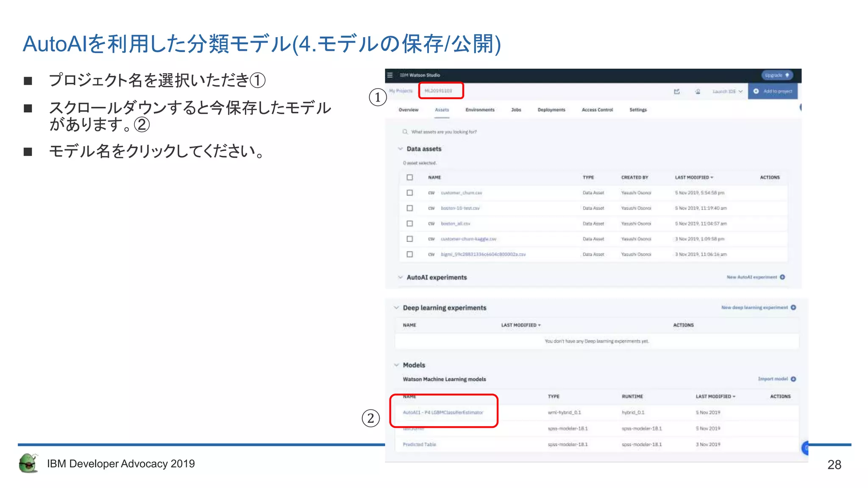Open the Predicted Table model
This screenshot has height=488, width=868.
point(419,444)
